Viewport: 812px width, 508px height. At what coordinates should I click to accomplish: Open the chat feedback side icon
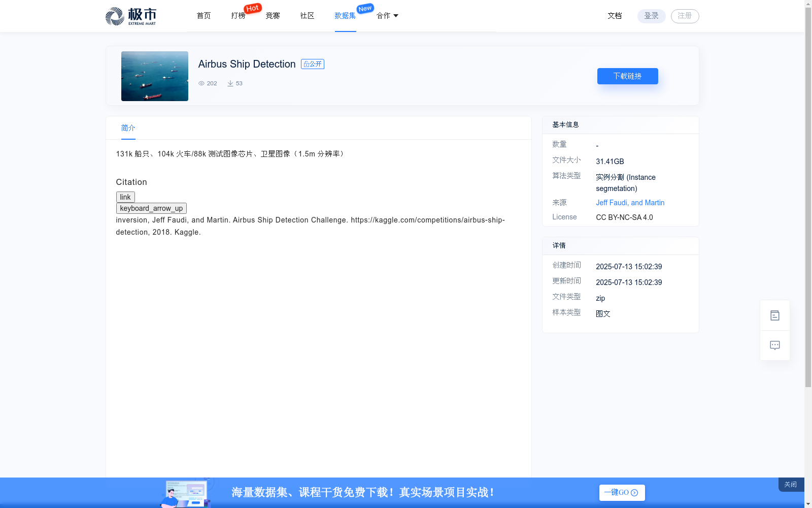tap(775, 345)
